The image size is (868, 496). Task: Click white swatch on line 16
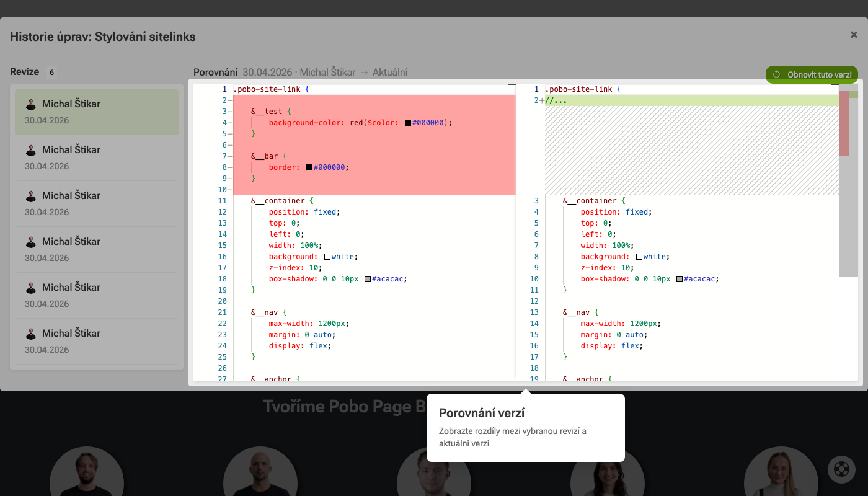(x=327, y=257)
